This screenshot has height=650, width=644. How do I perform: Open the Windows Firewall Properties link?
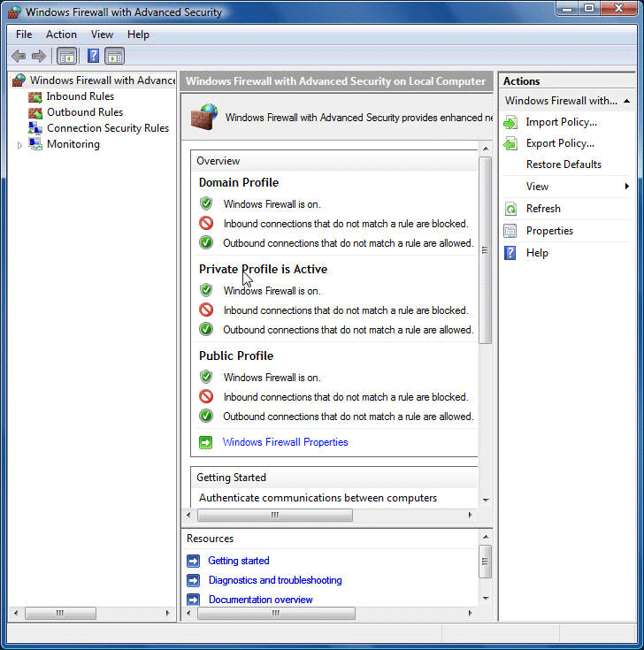click(x=286, y=442)
